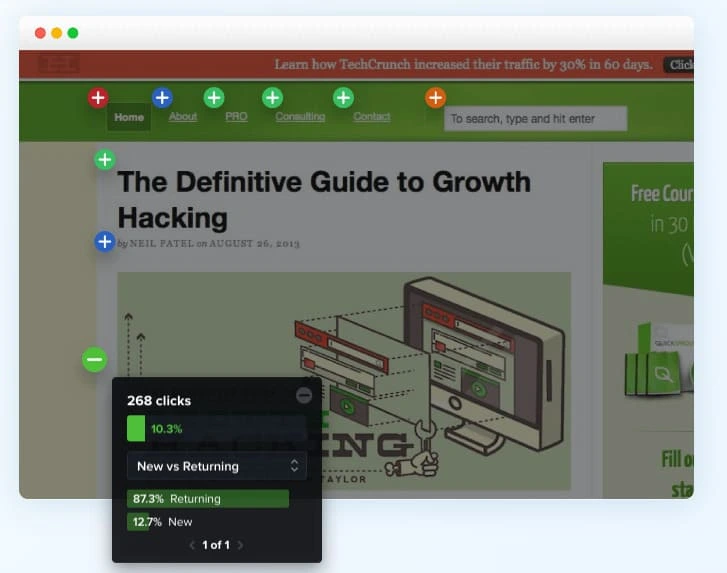Click the red plus marker above Home
This screenshot has height=573, width=727.
98,98
